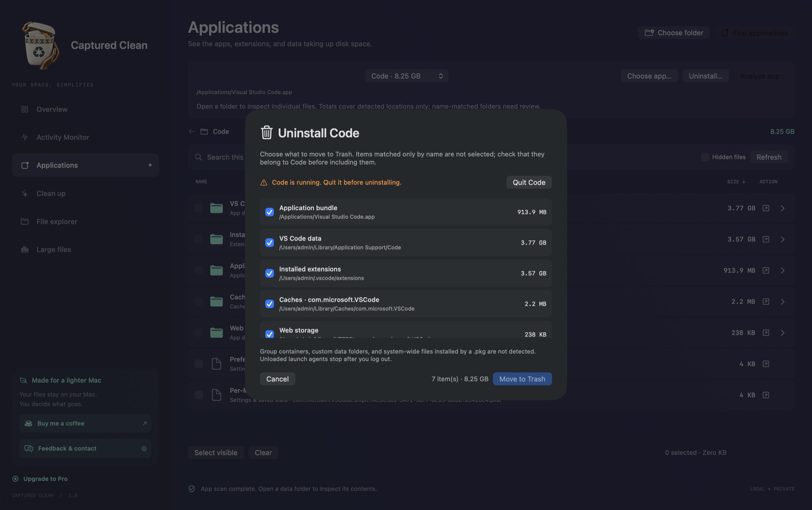Open the Buy me a coffee link
Screen dimensions: 812x510
[85, 423]
